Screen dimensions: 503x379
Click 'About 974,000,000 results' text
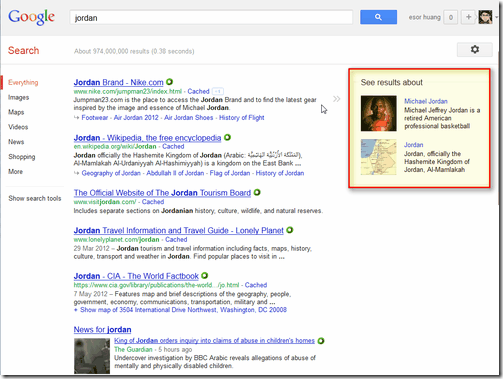pyautogui.click(x=134, y=51)
